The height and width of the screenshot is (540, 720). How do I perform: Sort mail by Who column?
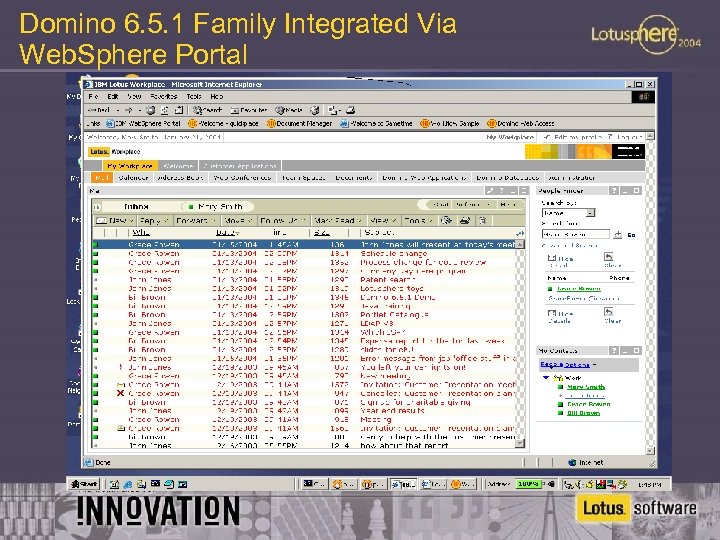click(x=141, y=232)
